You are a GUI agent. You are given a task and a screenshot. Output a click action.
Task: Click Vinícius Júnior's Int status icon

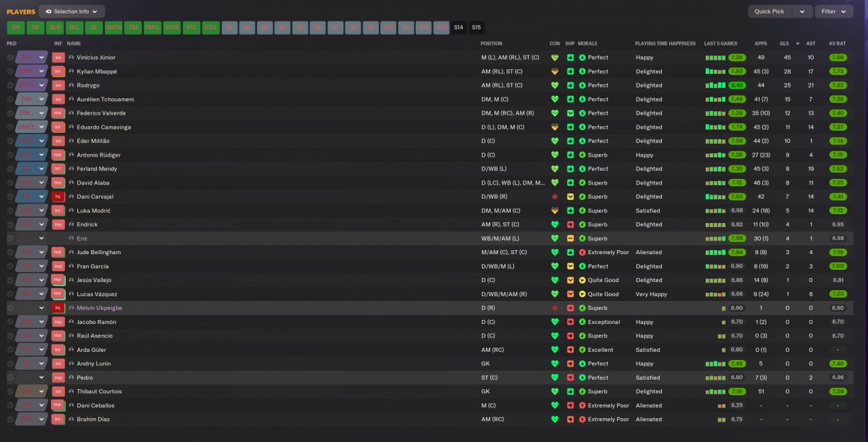tap(58, 58)
